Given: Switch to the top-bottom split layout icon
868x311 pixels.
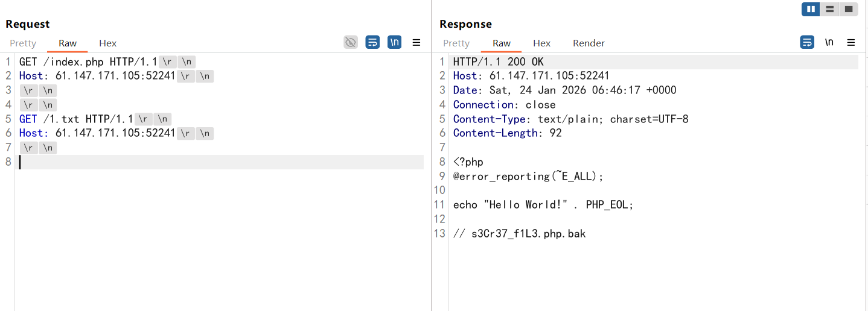Looking at the screenshot, I should (x=829, y=9).
